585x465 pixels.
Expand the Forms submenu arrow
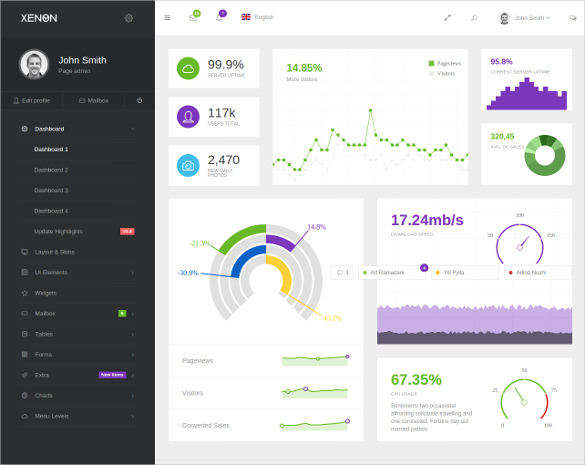pos(132,355)
